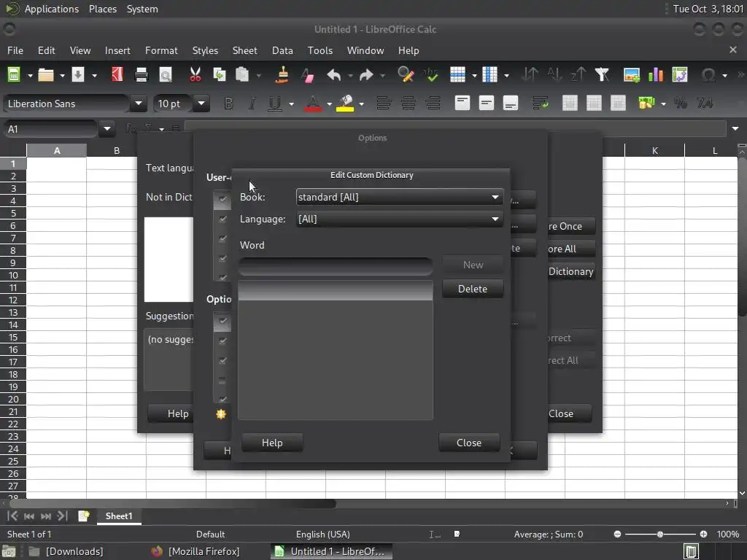Click the Format as Currency icon
Viewport: 747px width, 560px height.
[x=646, y=104]
